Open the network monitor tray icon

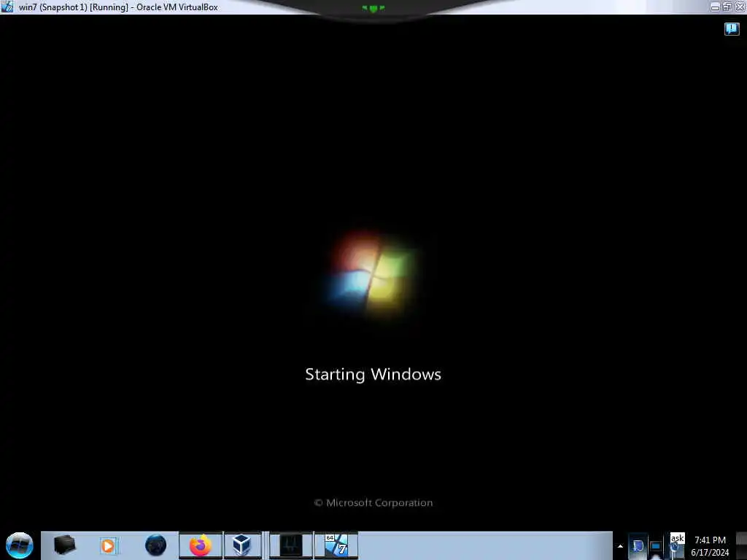(x=656, y=547)
